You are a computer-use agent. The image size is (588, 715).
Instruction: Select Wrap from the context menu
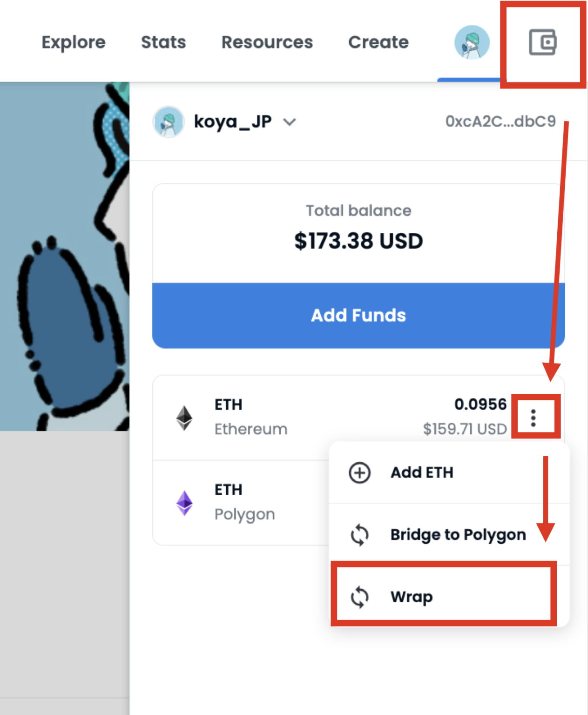411,596
